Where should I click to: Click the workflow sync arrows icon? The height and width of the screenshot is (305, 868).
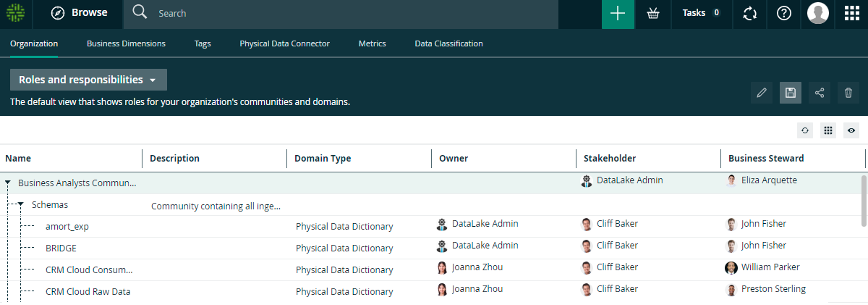(x=750, y=14)
